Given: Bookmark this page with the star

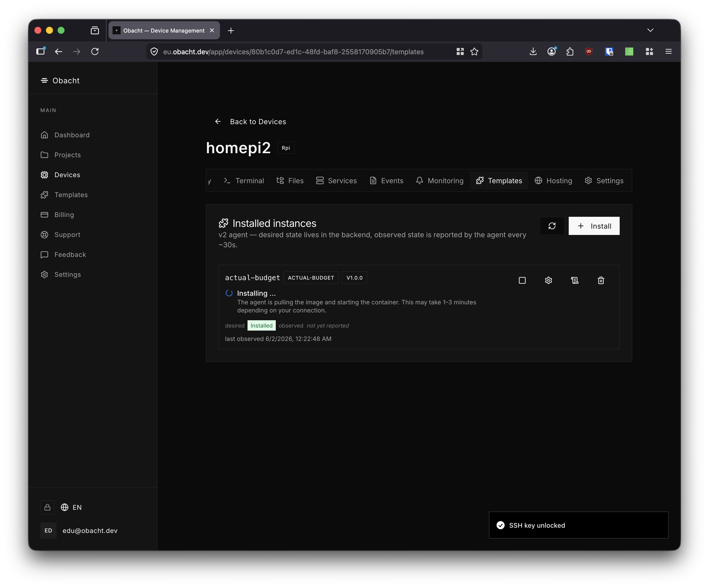Looking at the screenshot, I should click(474, 51).
